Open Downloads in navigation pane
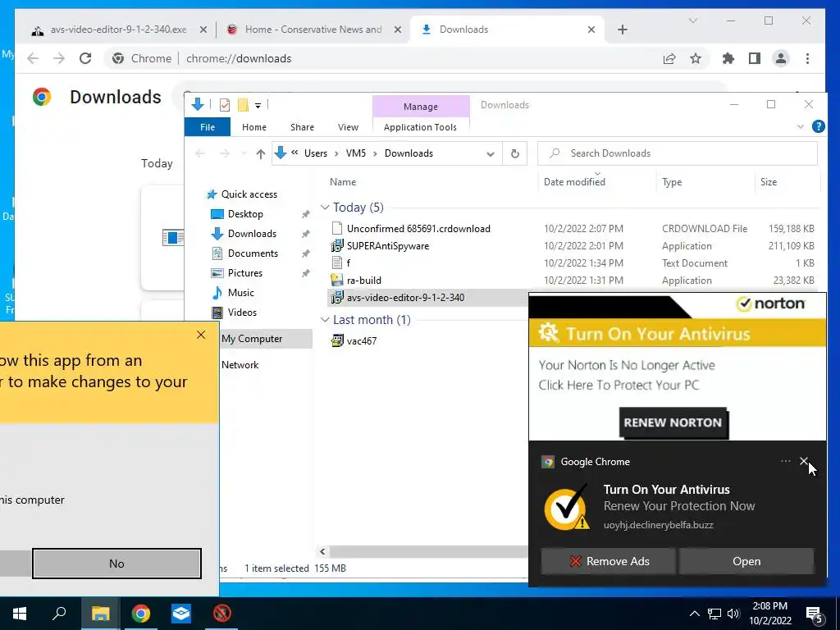 pyautogui.click(x=252, y=234)
